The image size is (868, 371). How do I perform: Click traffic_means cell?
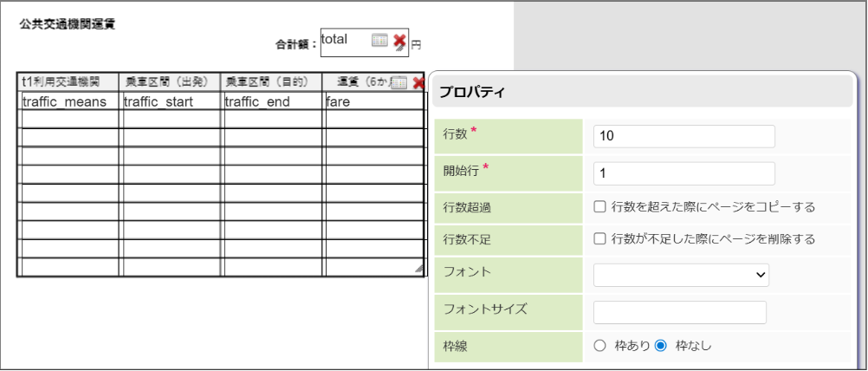[x=68, y=102]
